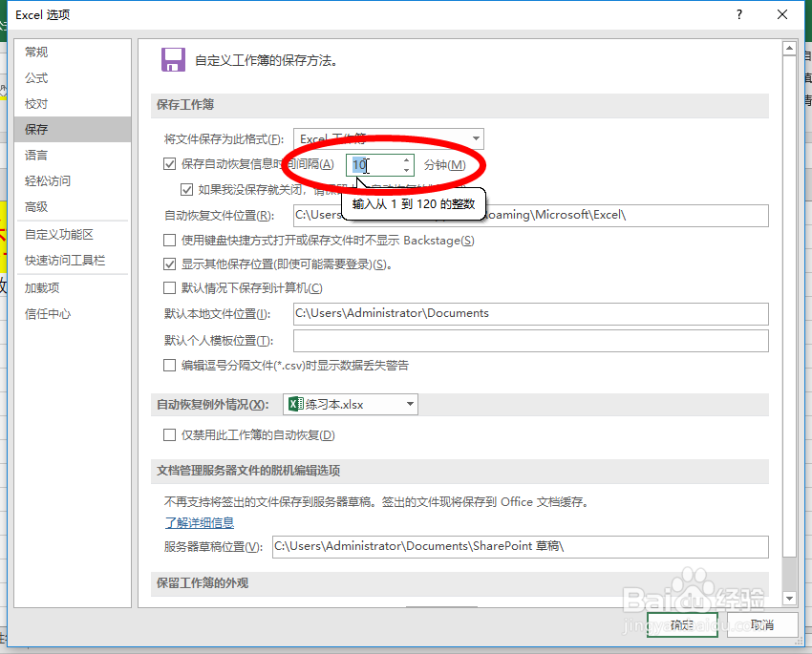Image resolution: width=812 pixels, height=654 pixels.
Task: Enable the csv data loss warning checkbox
Action: tap(169, 366)
